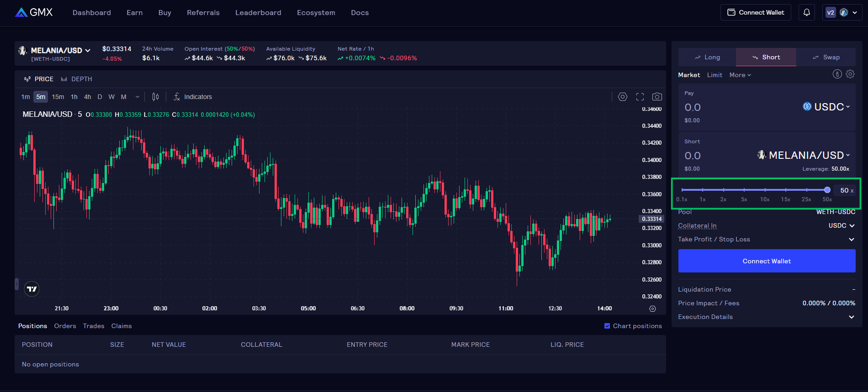This screenshot has height=392, width=868.
Task: Click the leverage value input box showing 50
Action: coord(845,190)
